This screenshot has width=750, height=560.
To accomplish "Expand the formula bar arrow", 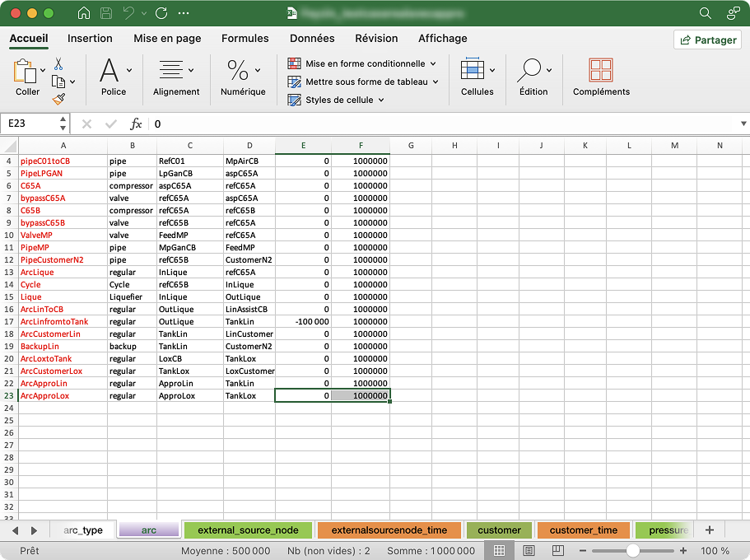I will click(743, 124).
